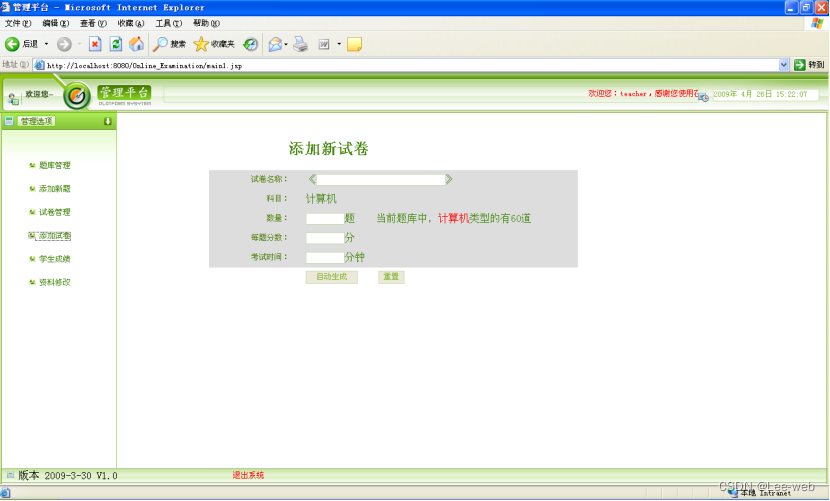Click the 重置 button
The width and height of the screenshot is (830, 501).
click(391, 277)
